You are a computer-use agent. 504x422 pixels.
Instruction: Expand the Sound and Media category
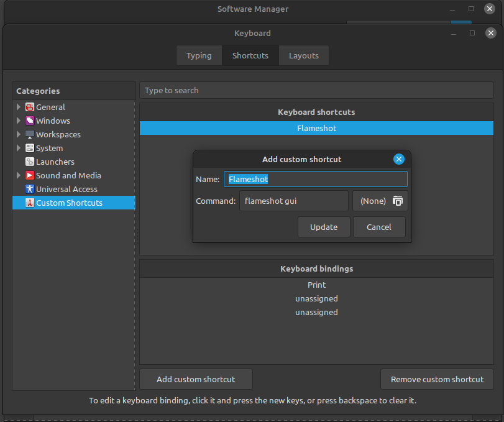(x=19, y=175)
